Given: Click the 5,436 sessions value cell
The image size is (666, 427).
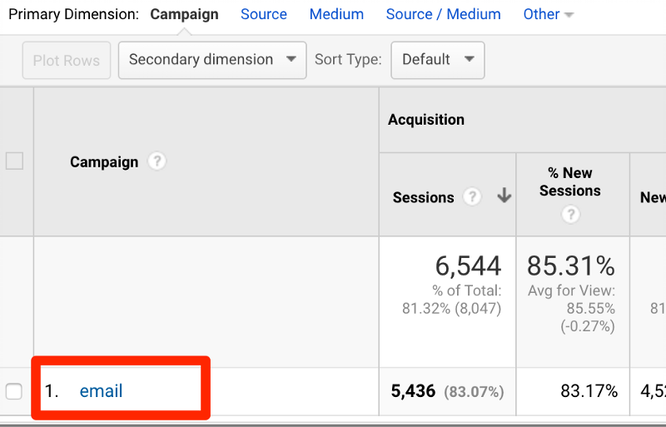Looking at the screenshot, I should tap(413, 391).
